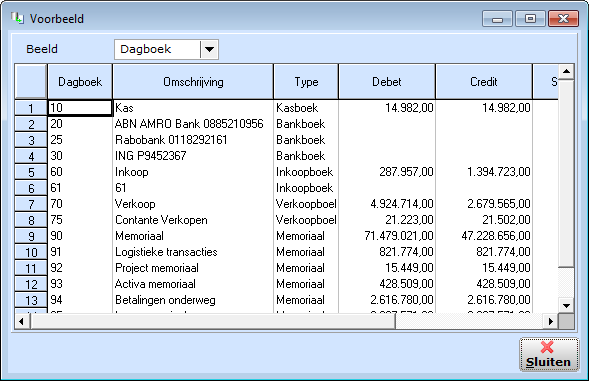Click the horizontal scroll left arrow
589x381 pixels.
[x=22, y=321]
